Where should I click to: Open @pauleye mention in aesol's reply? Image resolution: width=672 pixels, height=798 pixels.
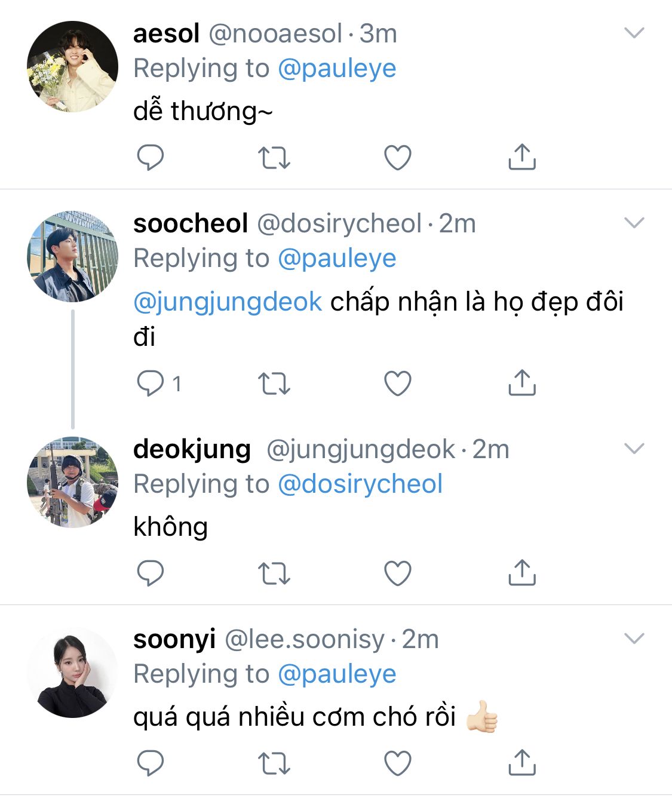point(337,69)
